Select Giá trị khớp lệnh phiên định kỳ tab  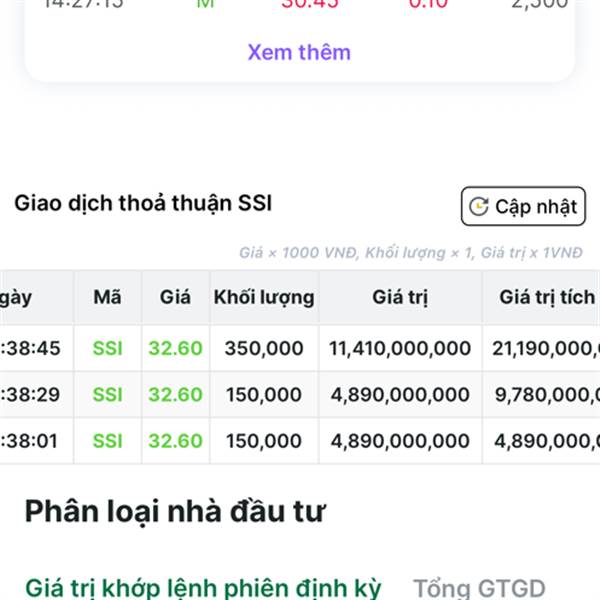(203, 588)
